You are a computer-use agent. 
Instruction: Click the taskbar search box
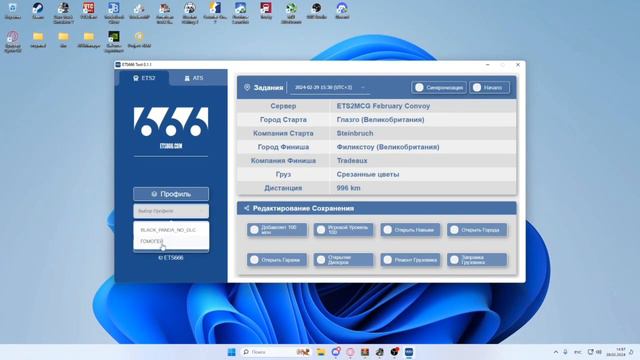pyautogui.click(x=276, y=352)
